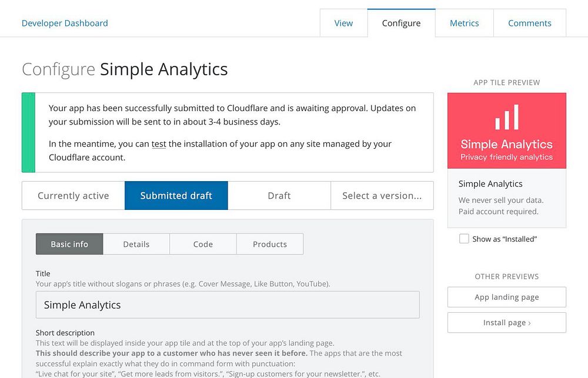Go to the Products section

click(x=270, y=244)
